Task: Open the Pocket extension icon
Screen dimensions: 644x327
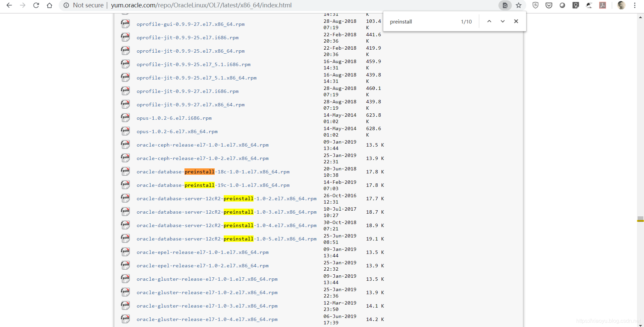Action: 549,5
